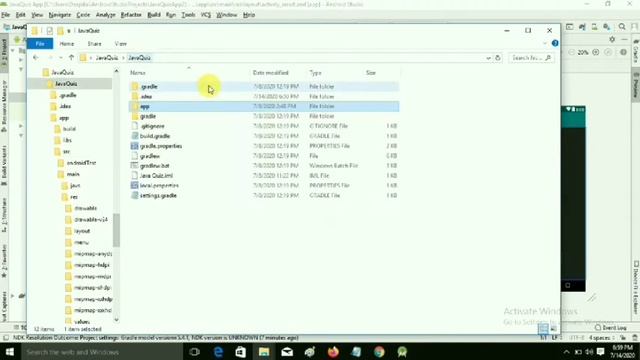The image size is (640, 360).
Task: Open the volume icon in system tray
Action: coord(589,352)
